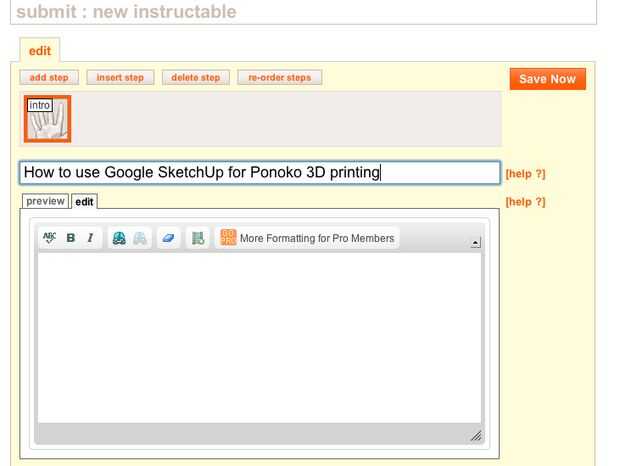Click the remove link icon
Viewport: 620px width, 466px height.
click(x=140, y=238)
